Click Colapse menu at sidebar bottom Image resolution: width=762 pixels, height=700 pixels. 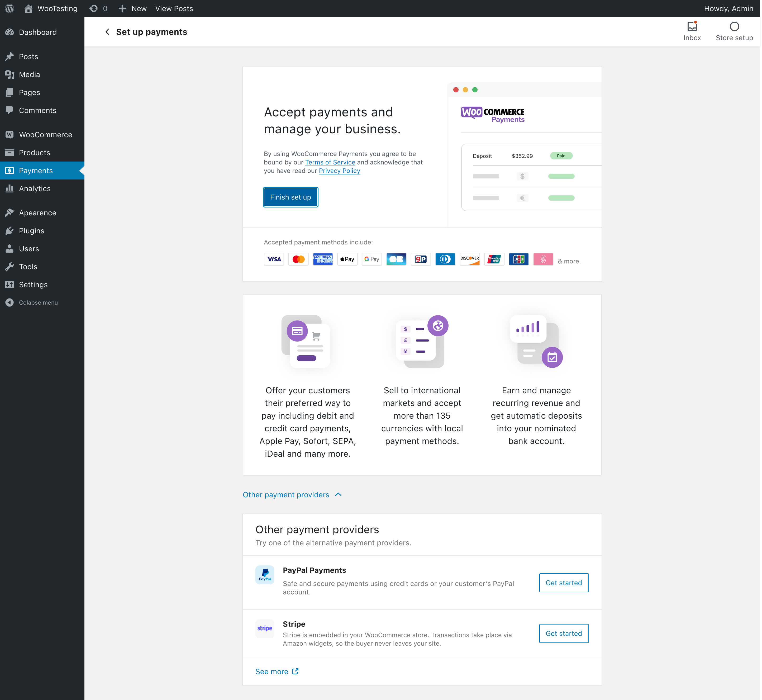(x=38, y=302)
